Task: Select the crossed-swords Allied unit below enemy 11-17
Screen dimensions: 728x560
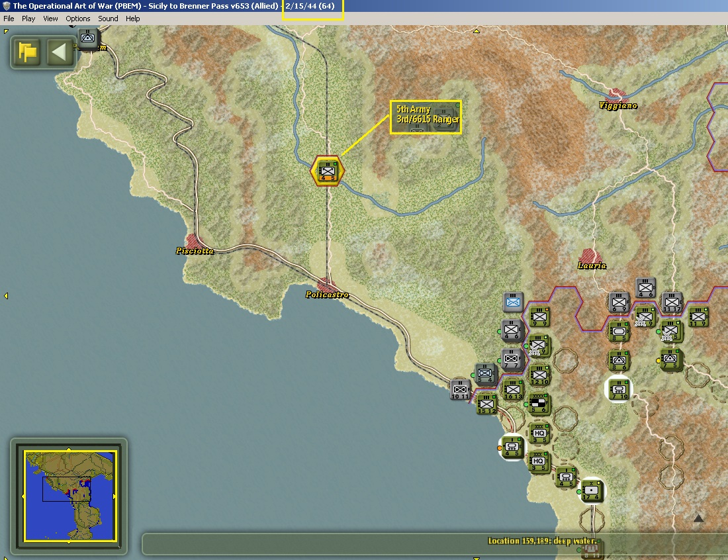Action: pyautogui.click(x=671, y=330)
